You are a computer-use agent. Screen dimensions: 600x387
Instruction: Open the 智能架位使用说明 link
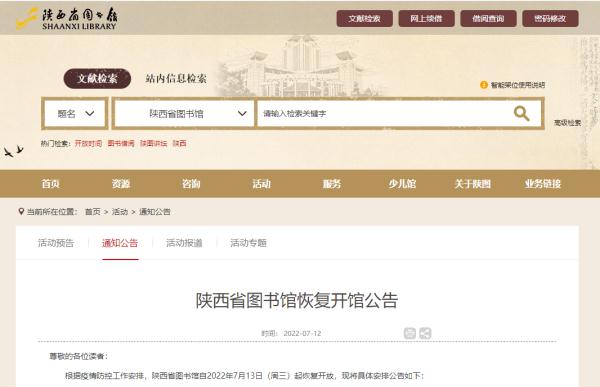coord(518,85)
